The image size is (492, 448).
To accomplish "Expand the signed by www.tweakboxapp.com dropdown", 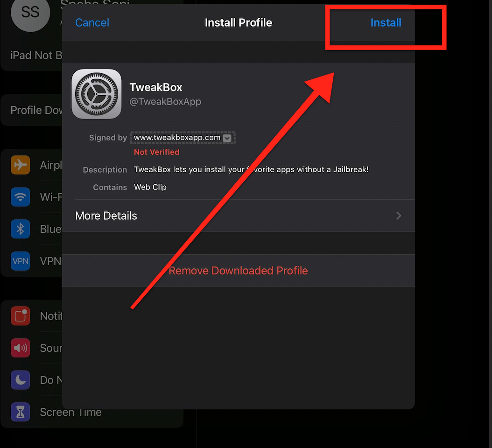I will pos(227,138).
